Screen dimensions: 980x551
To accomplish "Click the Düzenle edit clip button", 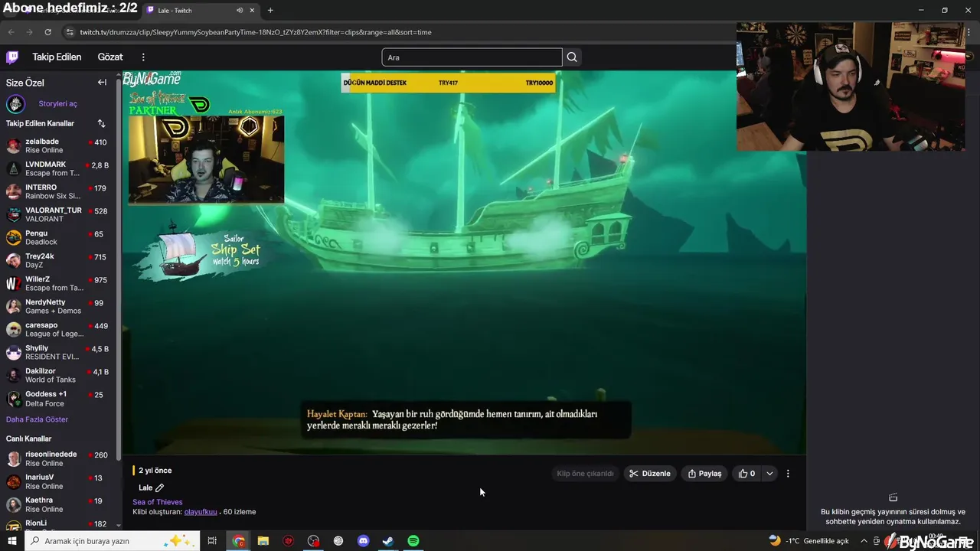I will (x=649, y=474).
